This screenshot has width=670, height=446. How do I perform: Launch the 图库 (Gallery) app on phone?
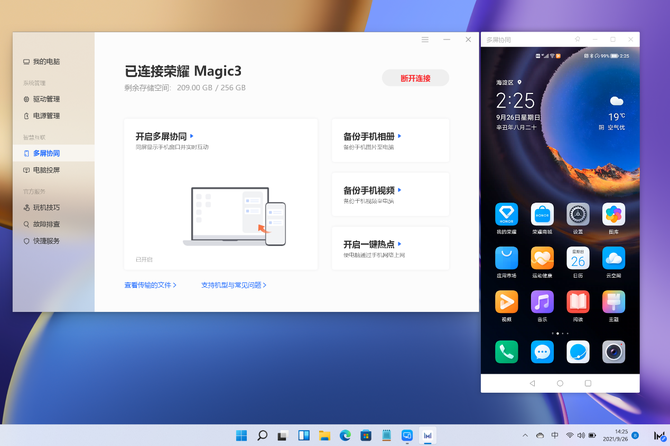(x=613, y=214)
